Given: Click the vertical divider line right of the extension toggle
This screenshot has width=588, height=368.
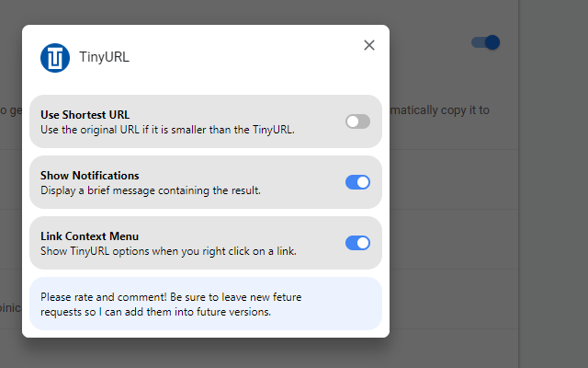Looking at the screenshot, I should (519, 184).
